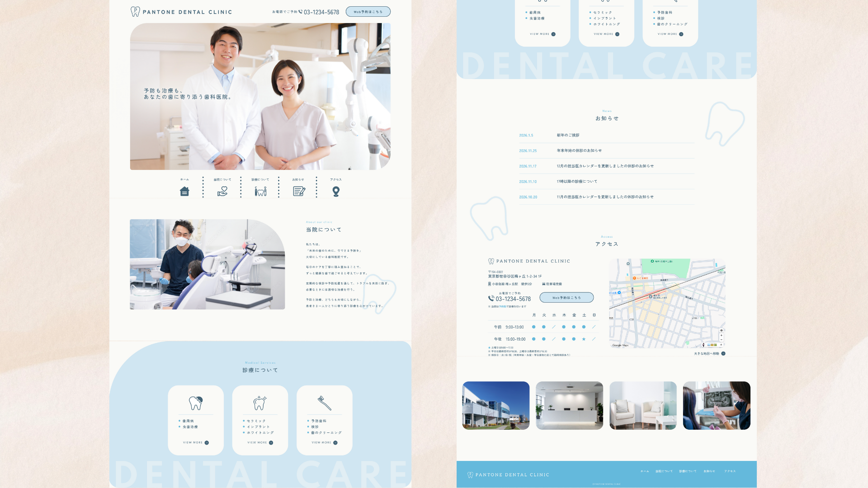The width and height of the screenshot is (868, 488).
Task: Click the home icon in the navigation
Action: pyautogui.click(x=184, y=191)
